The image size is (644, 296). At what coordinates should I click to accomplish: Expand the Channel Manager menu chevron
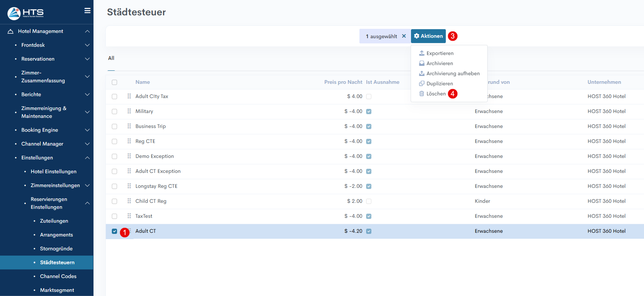tap(87, 144)
